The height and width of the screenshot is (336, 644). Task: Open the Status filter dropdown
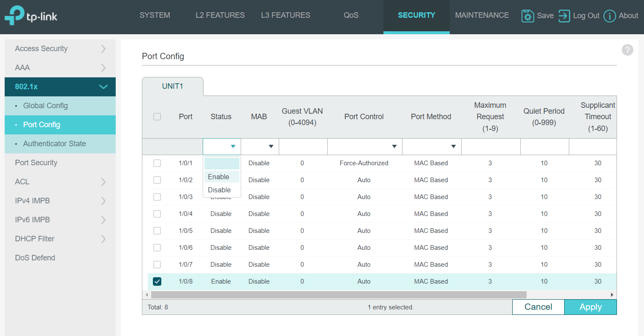[x=222, y=147]
